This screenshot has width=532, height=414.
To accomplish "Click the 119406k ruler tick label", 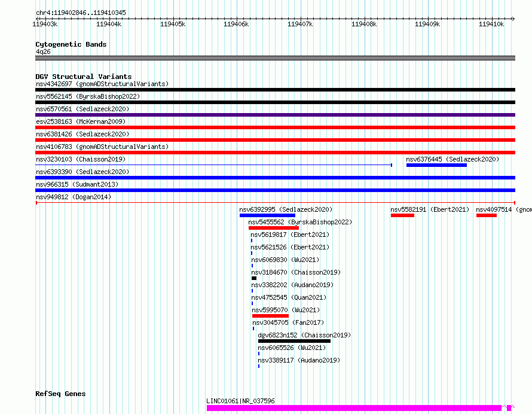I will (x=236, y=24).
